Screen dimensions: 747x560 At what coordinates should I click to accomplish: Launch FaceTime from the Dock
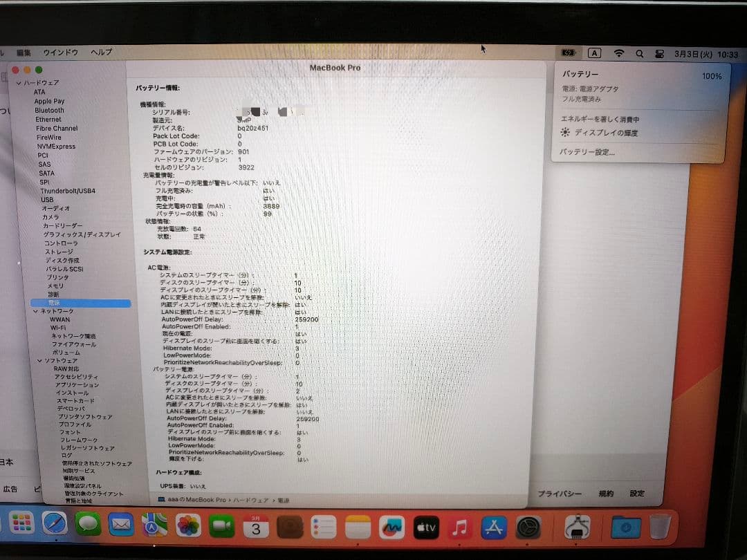tap(221, 526)
